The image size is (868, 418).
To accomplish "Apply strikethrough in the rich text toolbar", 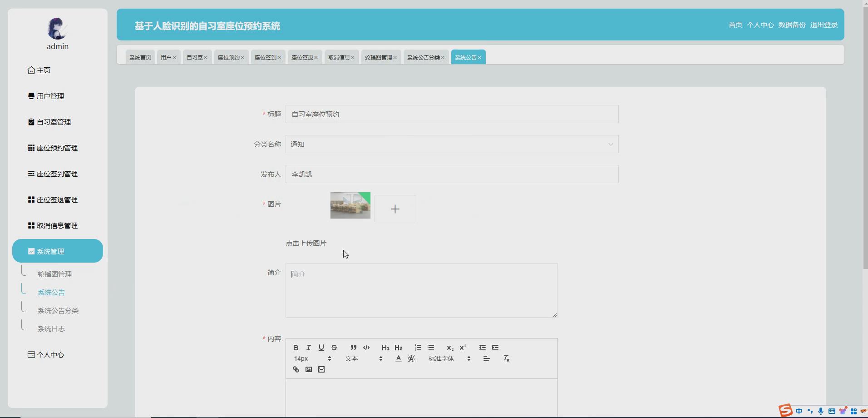I will 335,348.
